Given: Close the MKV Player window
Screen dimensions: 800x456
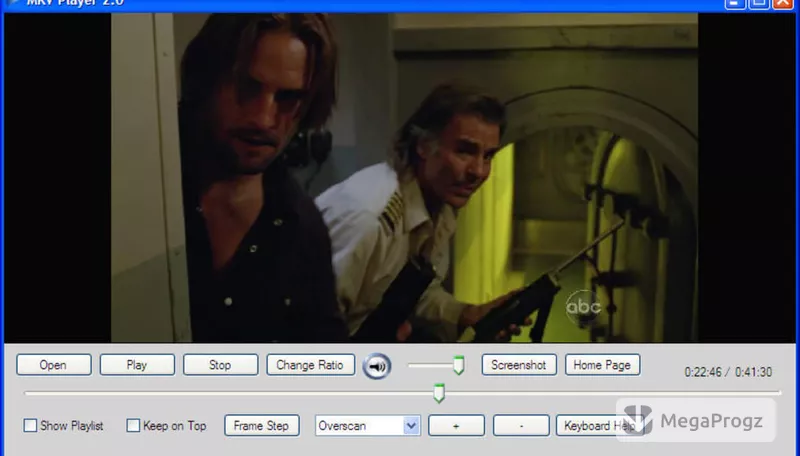Looking at the screenshot, I should pyautogui.click(x=783, y=3).
